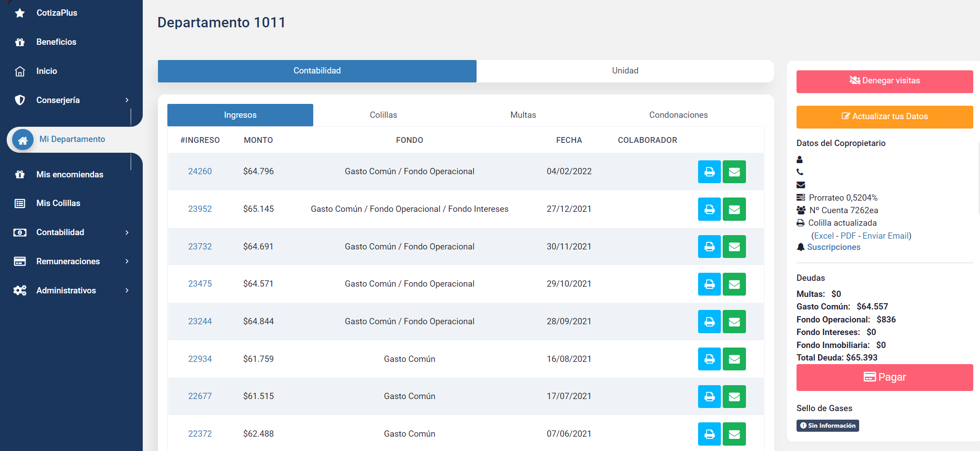Select Nº Cuenta 7262ea text
The width and height of the screenshot is (980, 451).
pos(844,210)
